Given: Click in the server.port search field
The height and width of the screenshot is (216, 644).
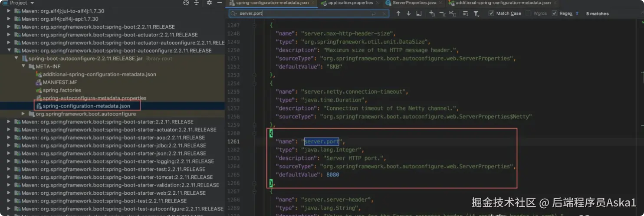Looking at the screenshot, I should 304,13.
